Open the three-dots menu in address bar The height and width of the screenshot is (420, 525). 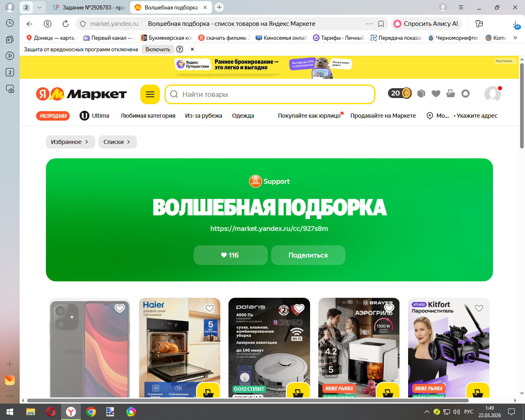point(370,24)
